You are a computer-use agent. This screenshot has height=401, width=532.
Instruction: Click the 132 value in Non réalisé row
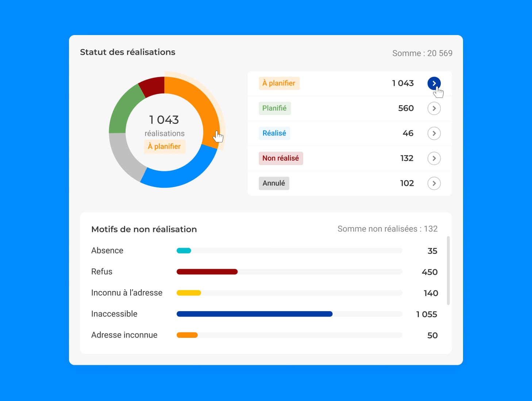coord(407,158)
